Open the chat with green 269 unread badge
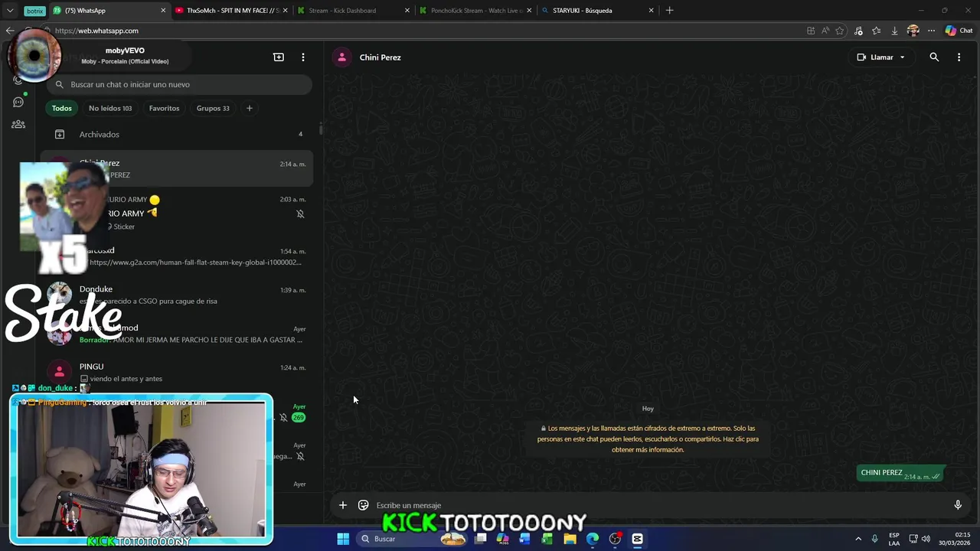Viewport: 980px width, 551px height. click(x=291, y=413)
